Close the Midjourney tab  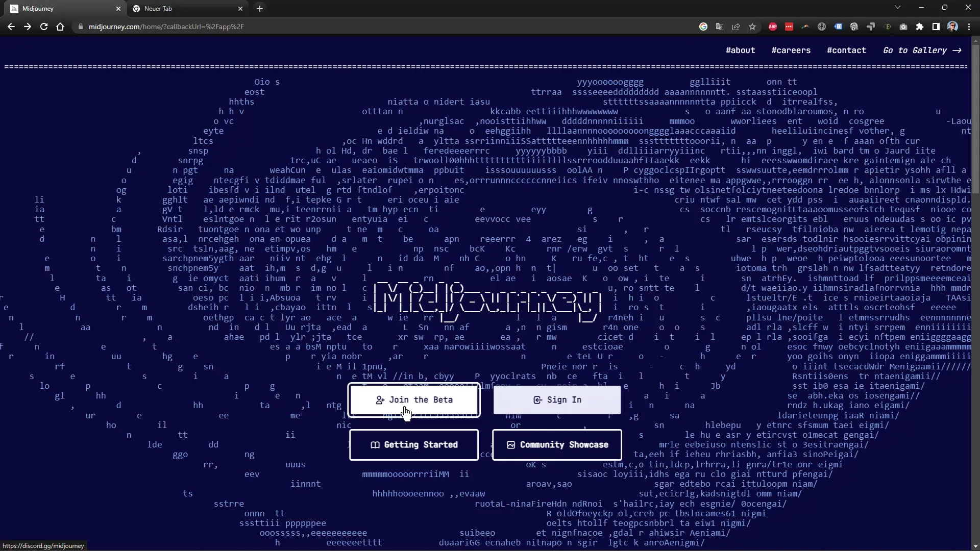(x=118, y=9)
